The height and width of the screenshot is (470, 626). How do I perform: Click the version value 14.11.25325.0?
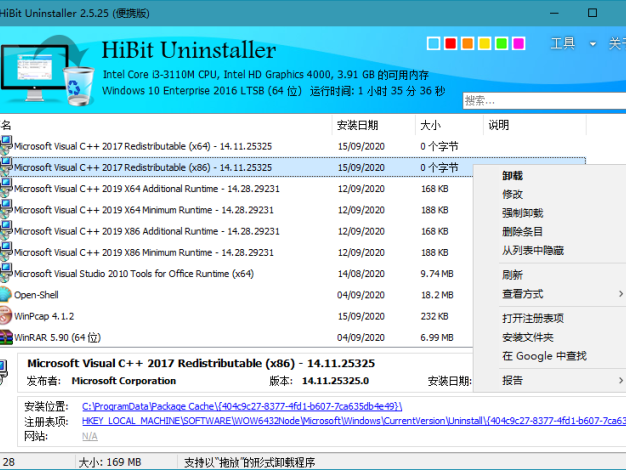point(335,381)
